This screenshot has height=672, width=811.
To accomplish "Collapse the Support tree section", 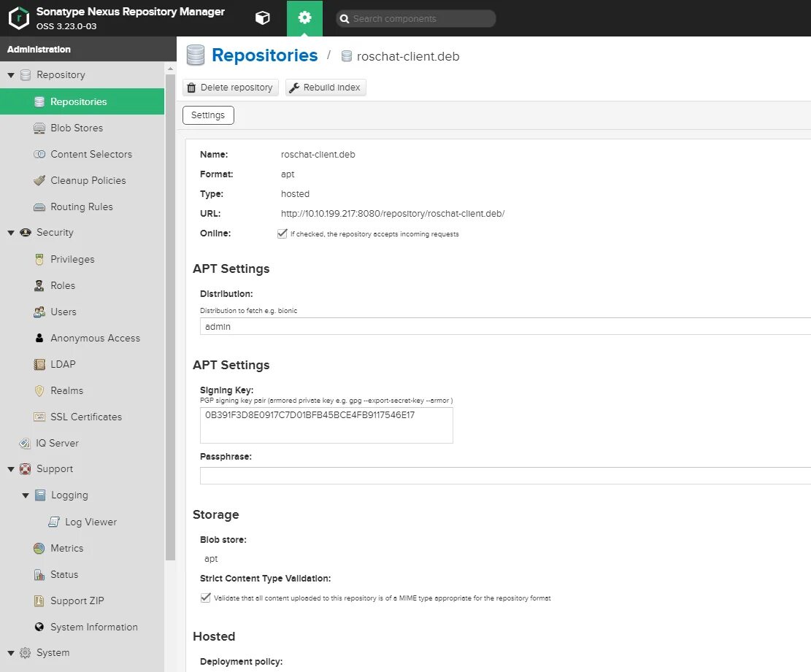I will coord(11,469).
